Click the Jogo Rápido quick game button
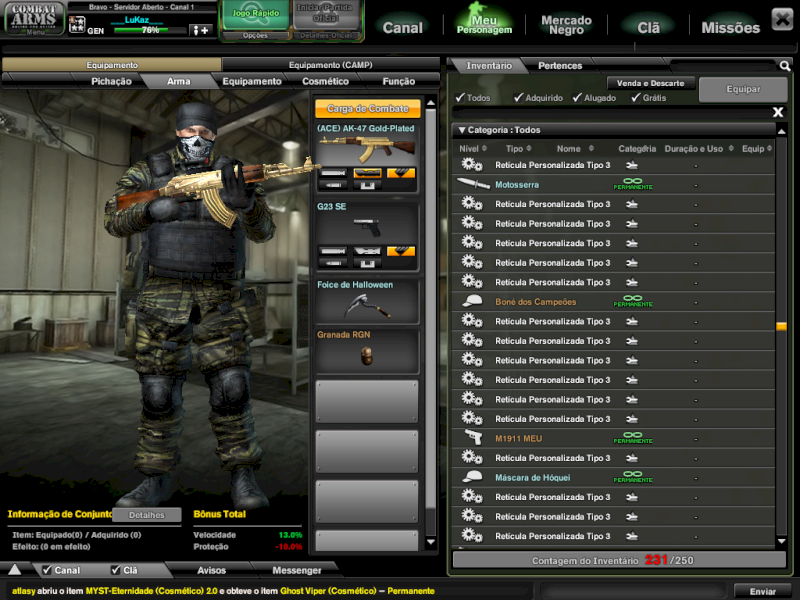This screenshot has height=600, width=800. tap(255, 15)
